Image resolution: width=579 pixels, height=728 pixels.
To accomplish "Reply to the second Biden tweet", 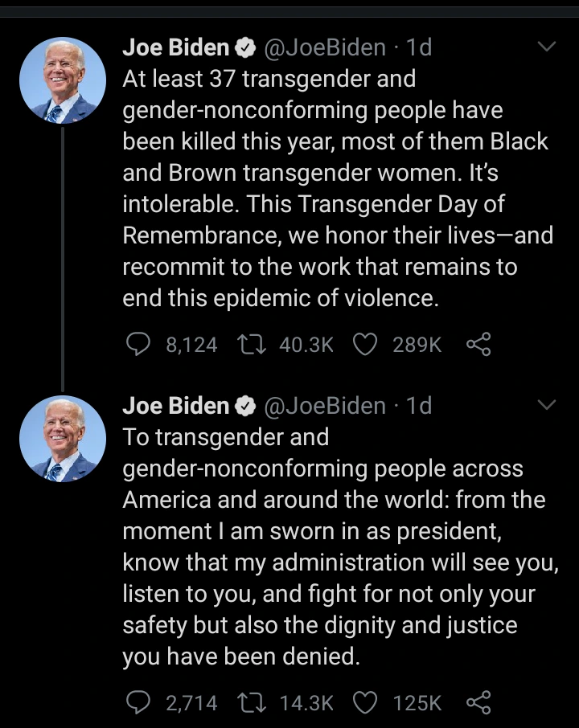I will point(138,702).
